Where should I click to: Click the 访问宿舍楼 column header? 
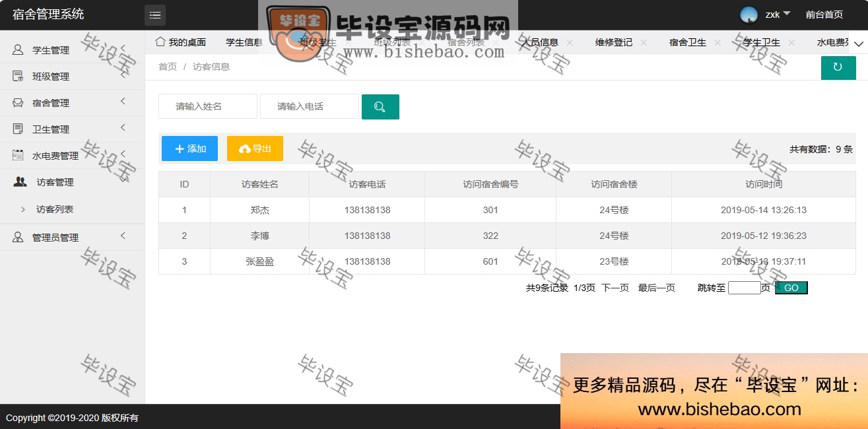point(614,184)
